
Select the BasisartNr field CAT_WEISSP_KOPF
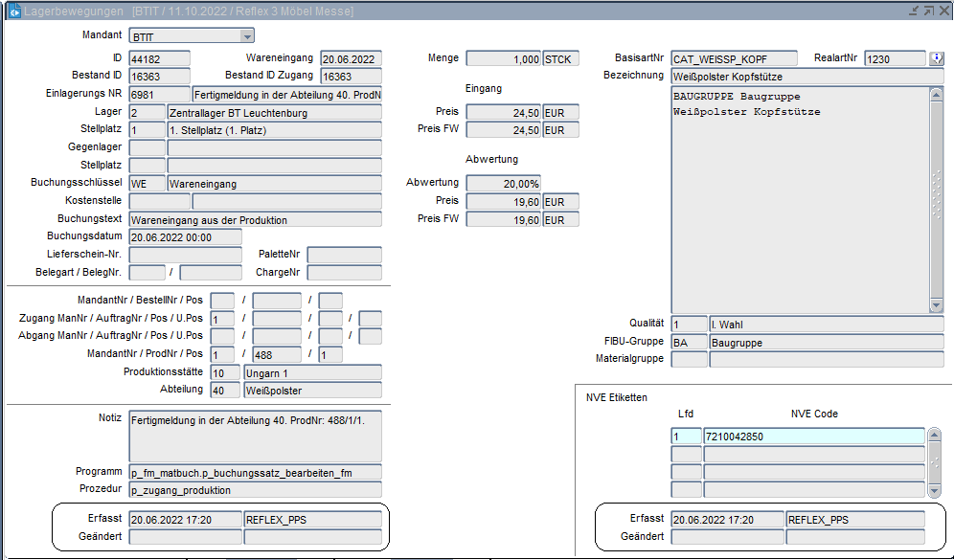click(x=733, y=59)
